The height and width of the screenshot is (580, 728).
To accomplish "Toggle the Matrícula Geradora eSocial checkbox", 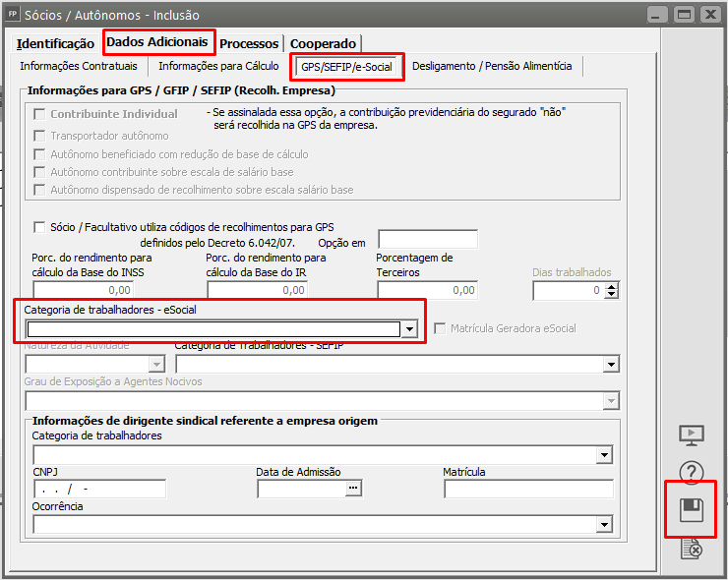I will click(x=441, y=328).
